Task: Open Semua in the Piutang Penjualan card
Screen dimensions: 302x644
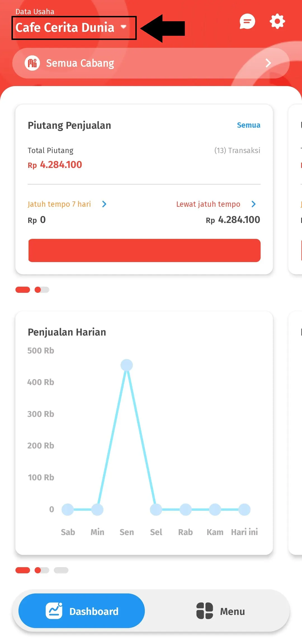Action: (x=248, y=125)
